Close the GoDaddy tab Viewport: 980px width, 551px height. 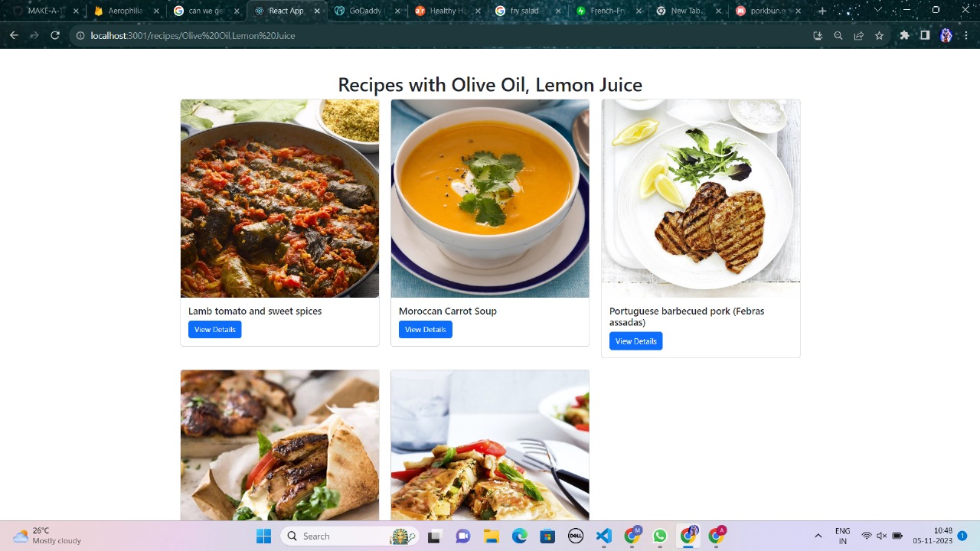click(397, 11)
